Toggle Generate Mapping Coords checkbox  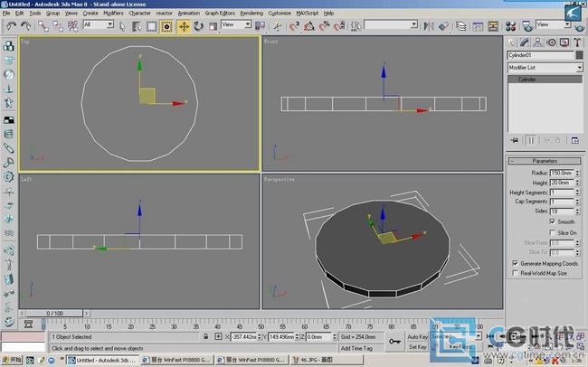516,264
